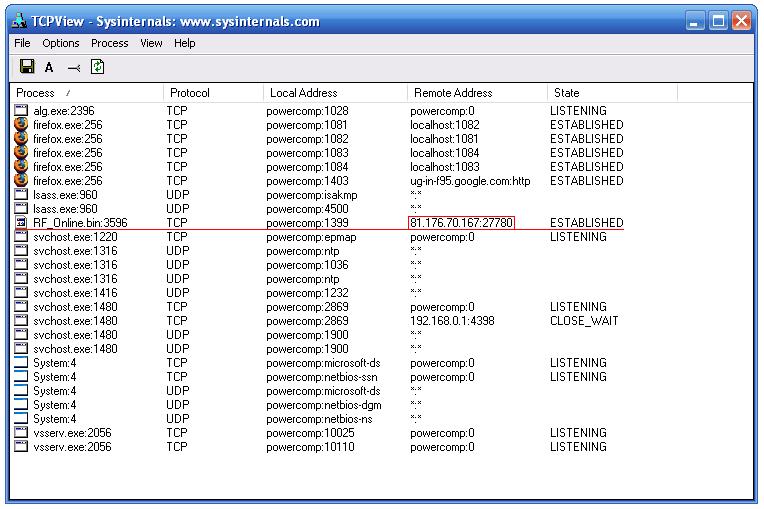Sort by the Protocol column header
The height and width of the screenshot is (509, 764).
click(x=213, y=93)
